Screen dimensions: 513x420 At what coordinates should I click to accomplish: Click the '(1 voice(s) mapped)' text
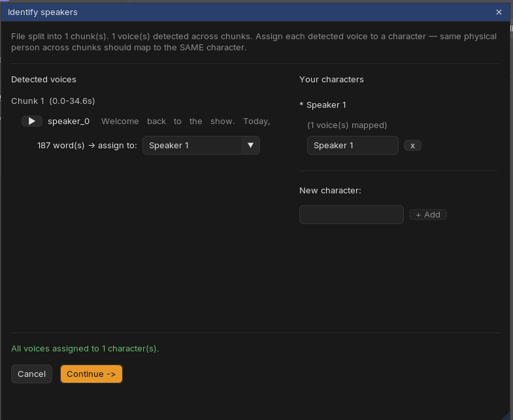(347, 125)
